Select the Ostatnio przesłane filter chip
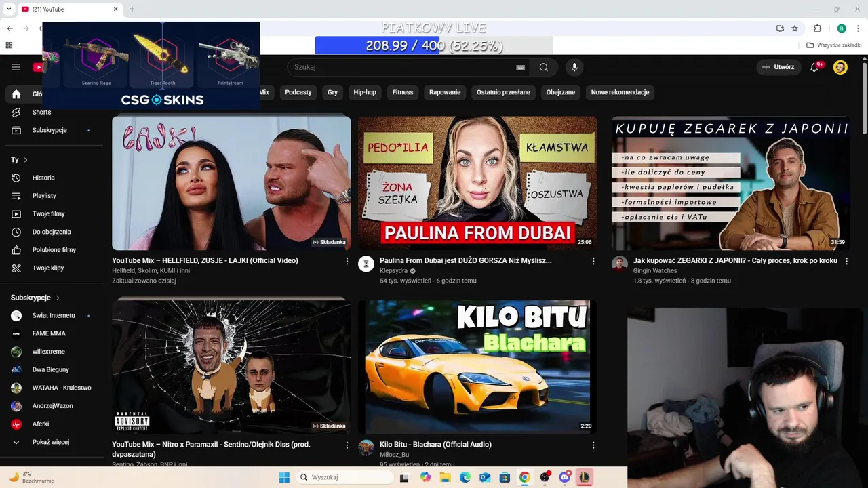The image size is (868, 488). coord(503,92)
